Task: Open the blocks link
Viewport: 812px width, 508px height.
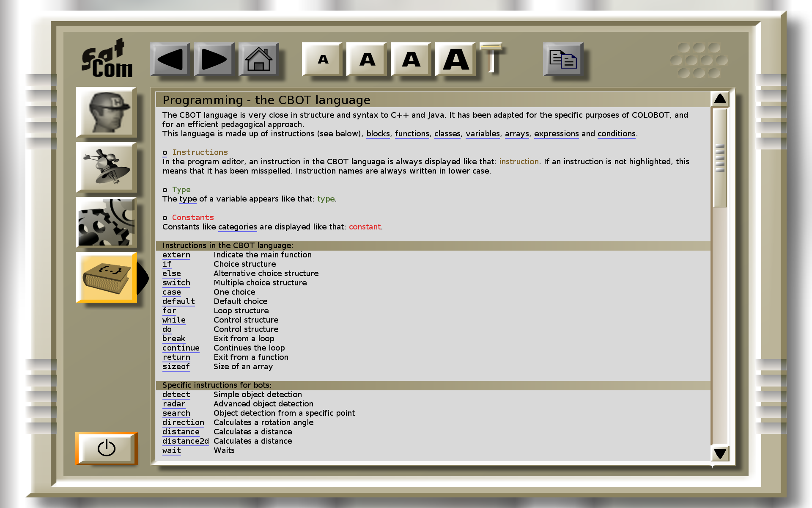Action: (378, 134)
